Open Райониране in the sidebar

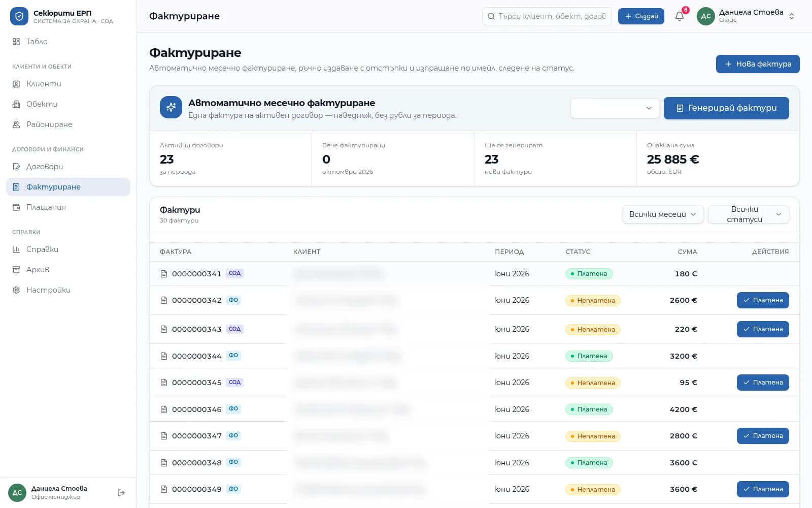pos(68,124)
